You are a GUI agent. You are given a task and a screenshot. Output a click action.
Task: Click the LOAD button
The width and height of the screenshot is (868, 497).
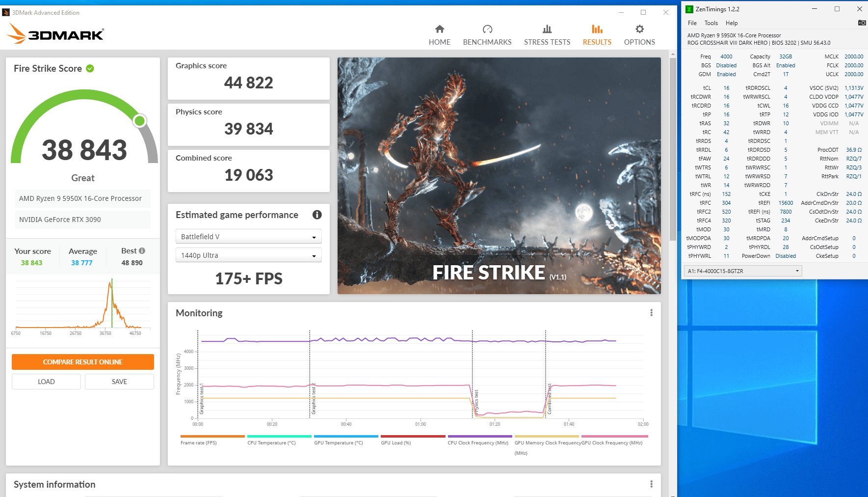pos(46,382)
